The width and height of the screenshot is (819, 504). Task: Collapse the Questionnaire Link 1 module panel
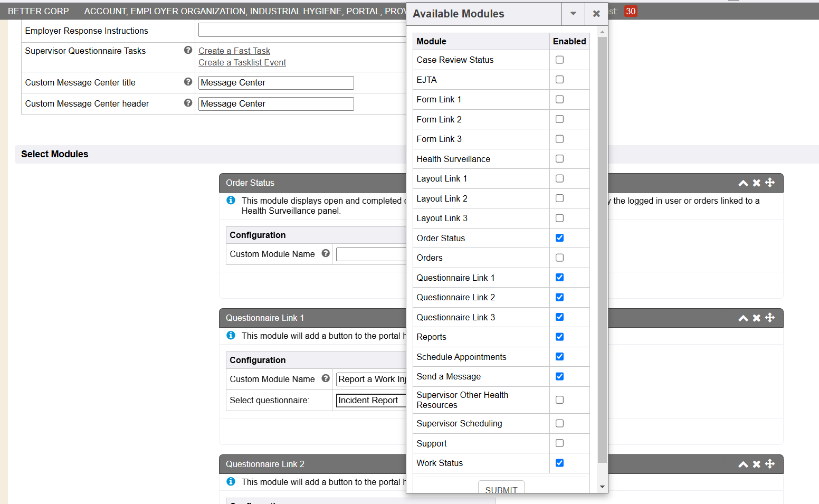[743, 318]
